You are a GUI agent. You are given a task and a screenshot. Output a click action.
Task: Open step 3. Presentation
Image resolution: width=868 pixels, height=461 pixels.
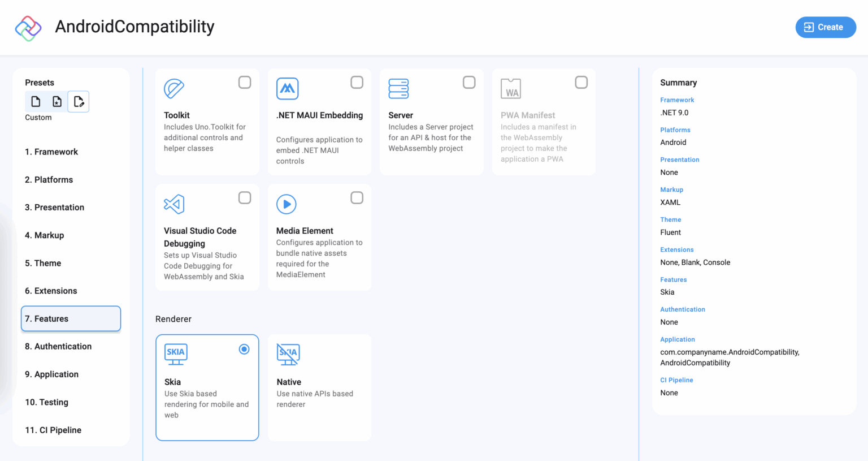pyautogui.click(x=71, y=208)
